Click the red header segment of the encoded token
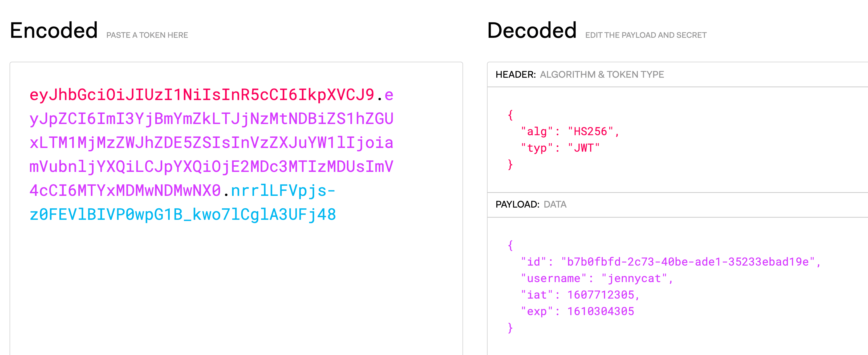Screen dimensions: 868x355 (x=201, y=95)
